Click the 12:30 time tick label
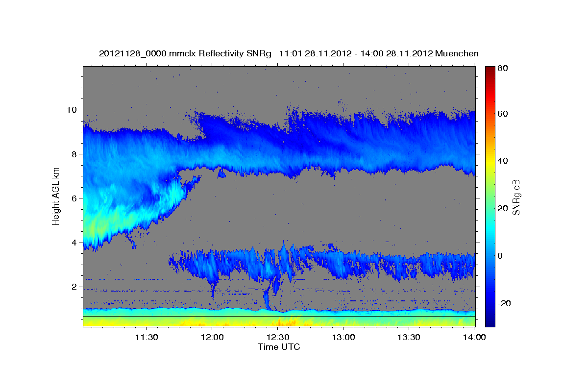This screenshot has height=392, width=588. click(x=277, y=338)
